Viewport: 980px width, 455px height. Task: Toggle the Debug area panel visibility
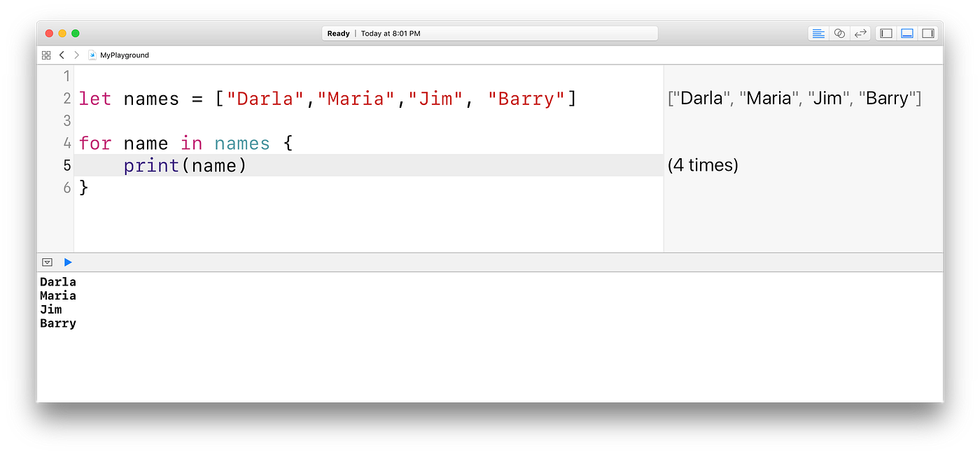[x=907, y=33]
